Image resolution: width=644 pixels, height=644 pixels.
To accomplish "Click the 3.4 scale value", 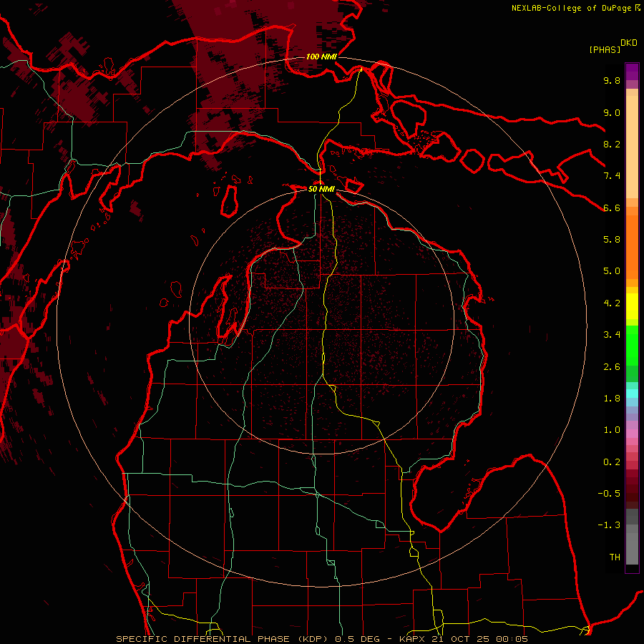I will [x=612, y=335].
